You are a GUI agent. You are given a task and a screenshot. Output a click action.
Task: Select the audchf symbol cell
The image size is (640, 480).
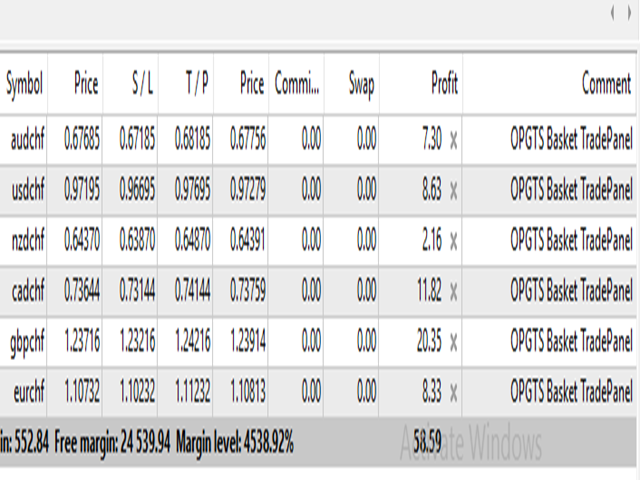pyautogui.click(x=27, y=140)
